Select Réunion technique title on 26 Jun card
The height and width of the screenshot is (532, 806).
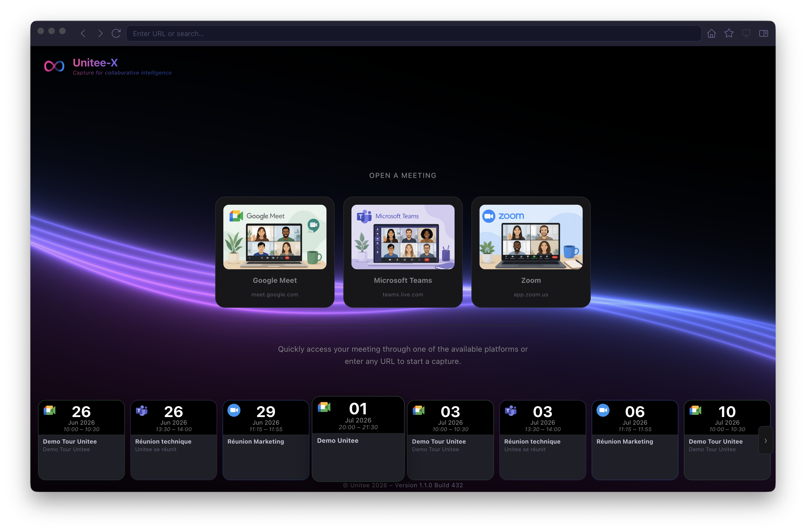[x=163, y=441]
